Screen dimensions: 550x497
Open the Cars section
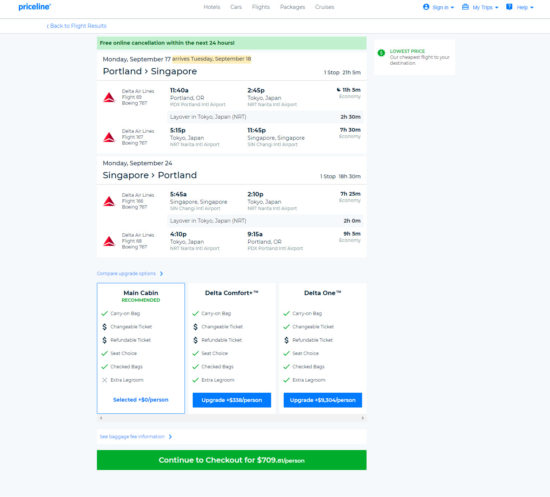[236, 7]
